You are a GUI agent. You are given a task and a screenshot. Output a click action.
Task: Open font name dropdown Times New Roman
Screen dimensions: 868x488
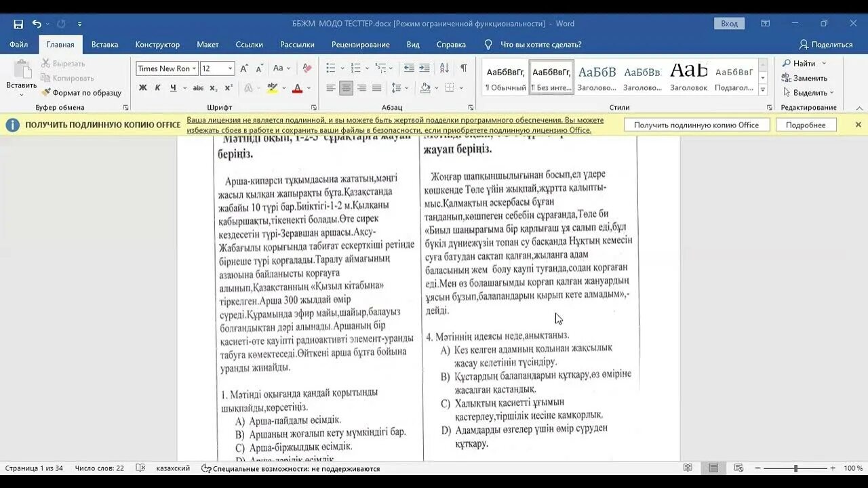coord(194,68)
